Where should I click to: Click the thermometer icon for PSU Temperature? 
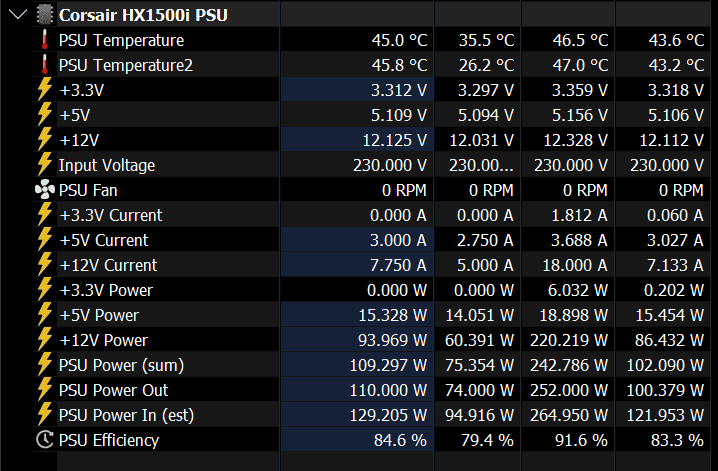[x=44, y=40]
